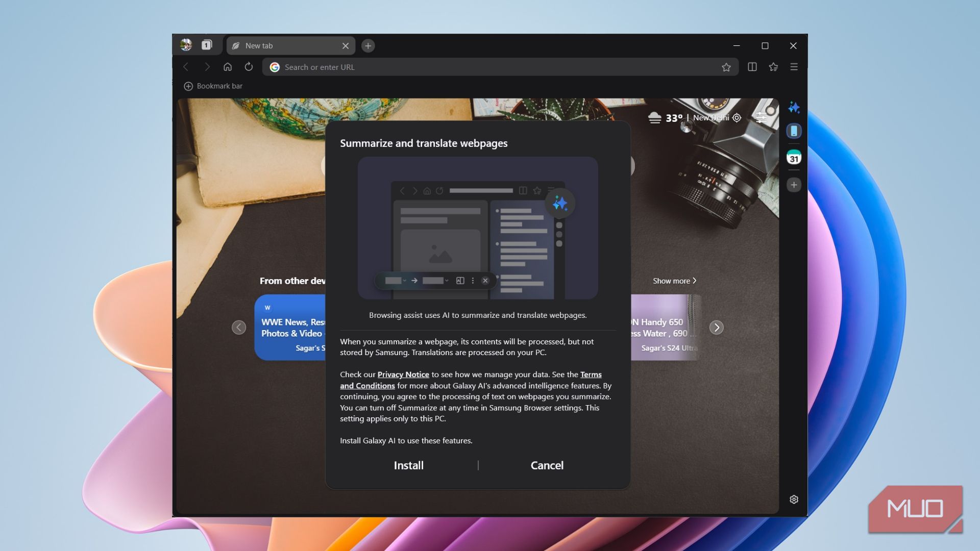Screen dimensions: 980x551
Task: Click the weather cloud icon
Action: (654, 118)
